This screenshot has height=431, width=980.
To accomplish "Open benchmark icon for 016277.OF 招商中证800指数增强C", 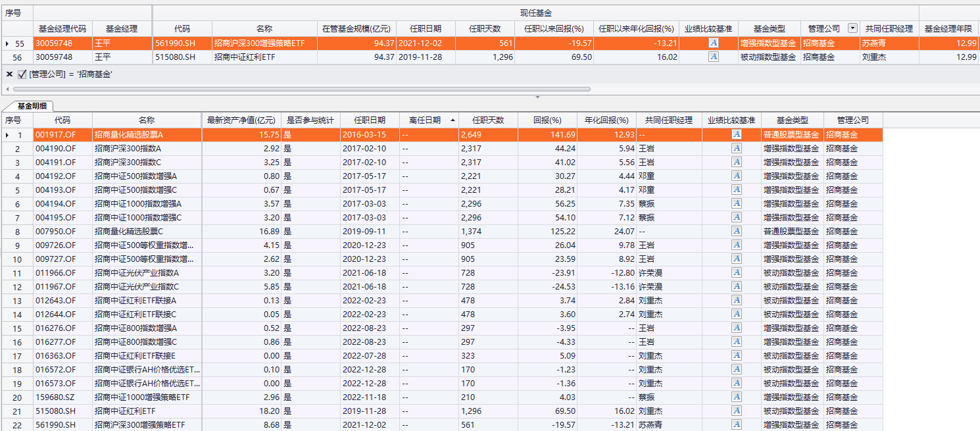I will point(737,342).
